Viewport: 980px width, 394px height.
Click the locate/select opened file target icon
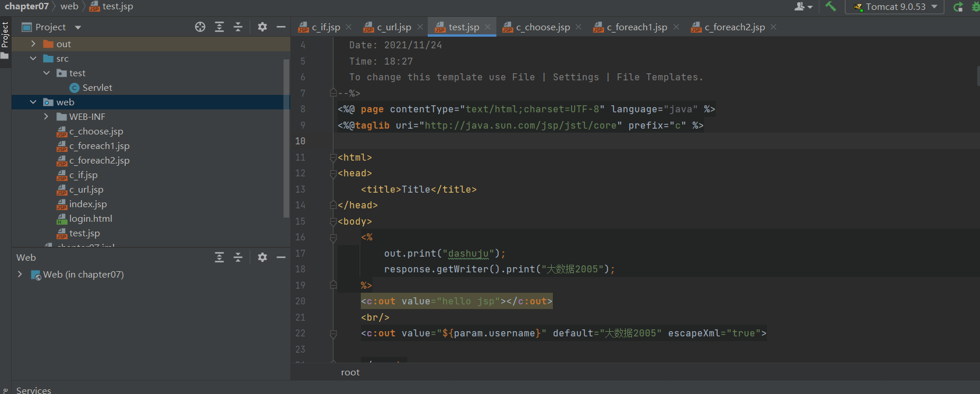(x=200, y=27)
